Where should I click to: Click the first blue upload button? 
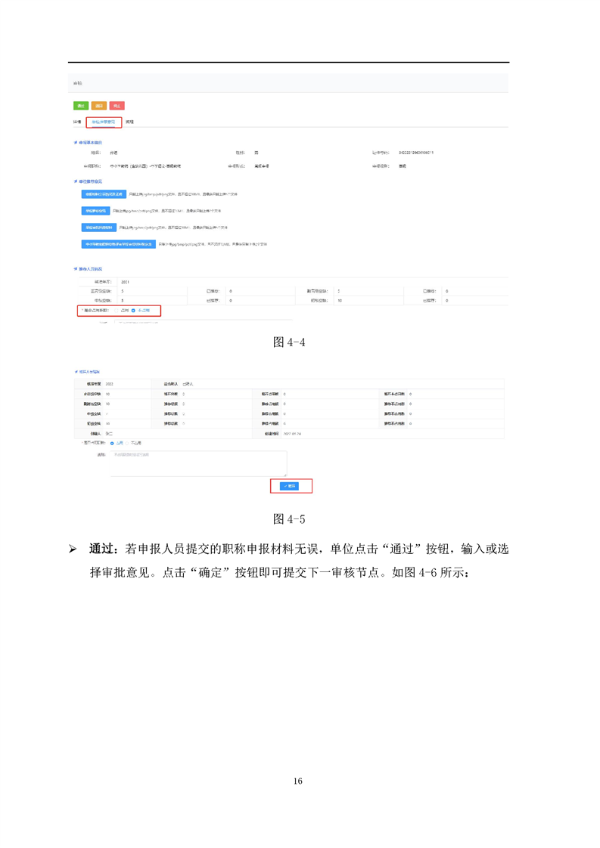pos(104,193)
